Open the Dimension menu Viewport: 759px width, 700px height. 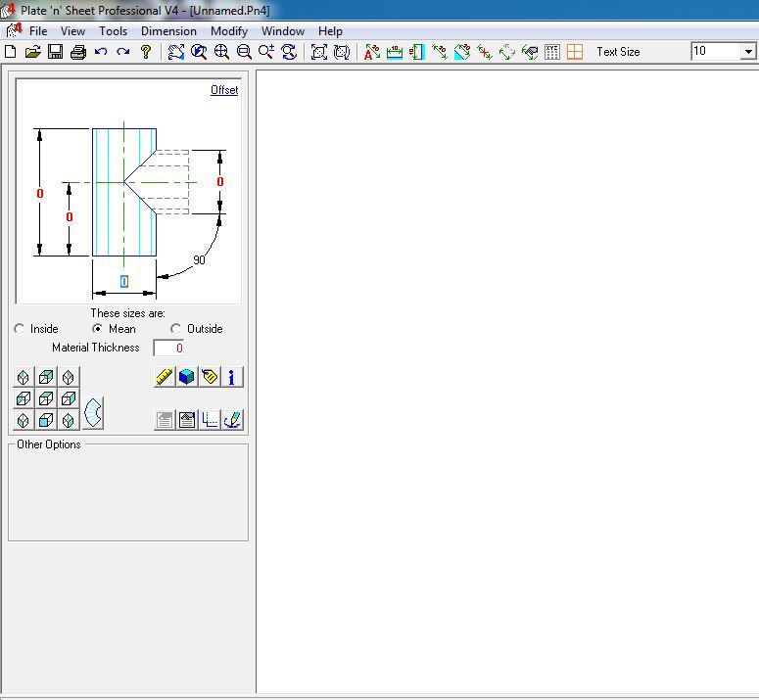tap(168, 31)
